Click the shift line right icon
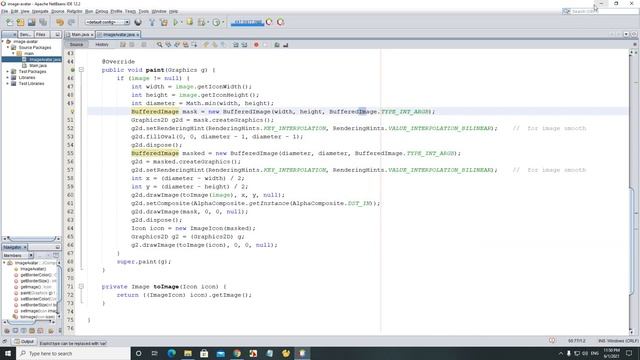This screenshot has height=360, width=640. pos(244,44)
